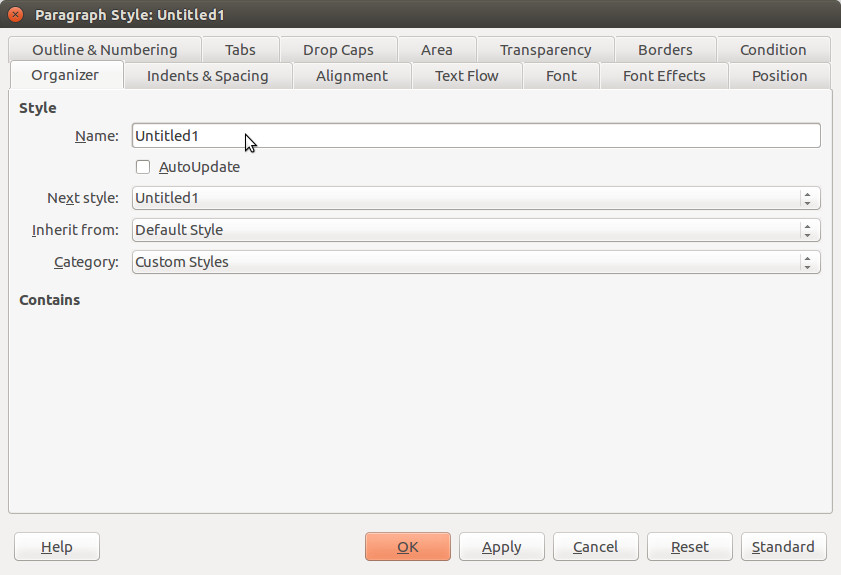Click the Reset button

coord(690,547)
